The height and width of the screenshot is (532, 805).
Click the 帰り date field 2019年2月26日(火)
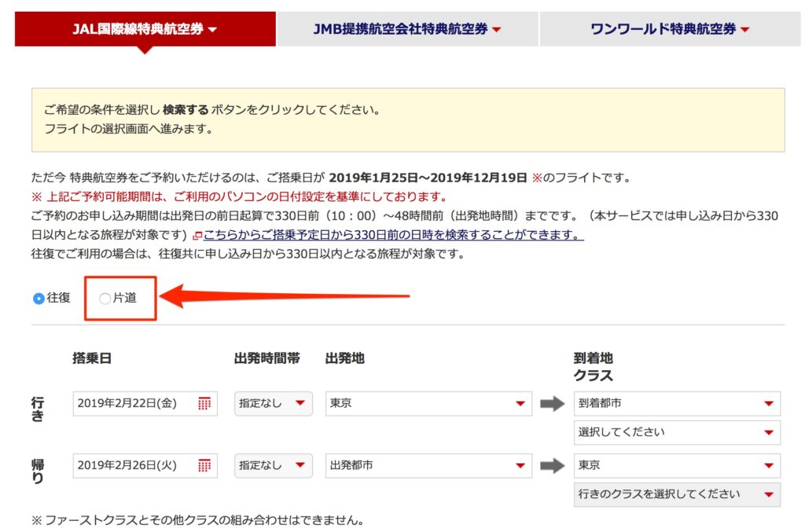click(145, 465)
